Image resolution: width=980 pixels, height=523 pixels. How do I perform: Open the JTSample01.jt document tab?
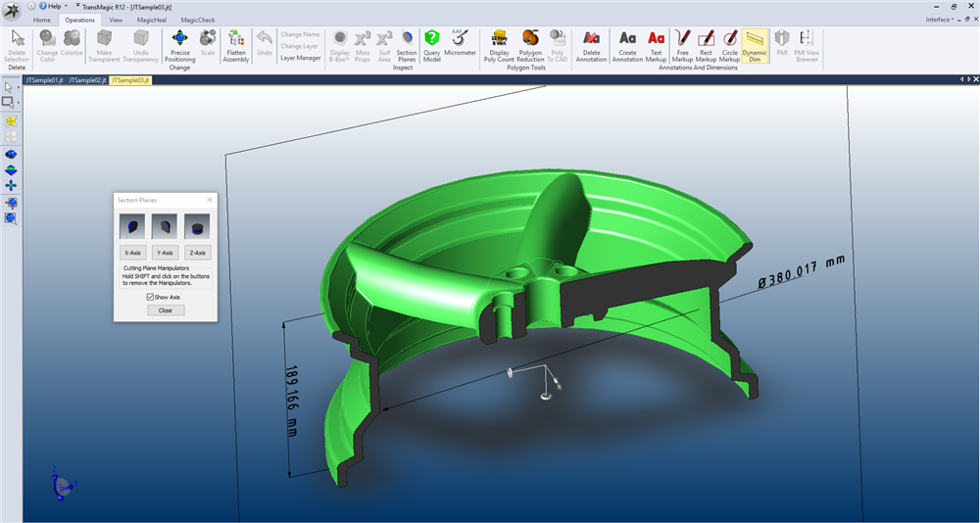tap(43, 79)
